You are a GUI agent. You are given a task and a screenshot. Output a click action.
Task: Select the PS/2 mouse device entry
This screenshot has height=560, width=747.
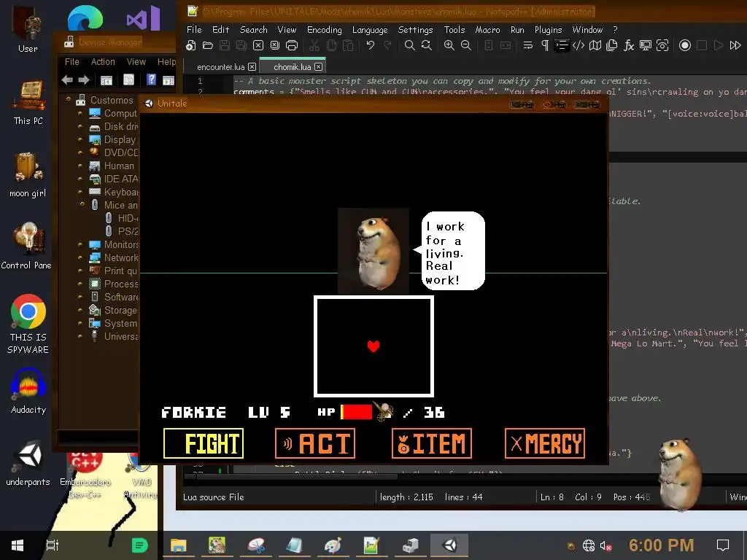coord(122,231)
